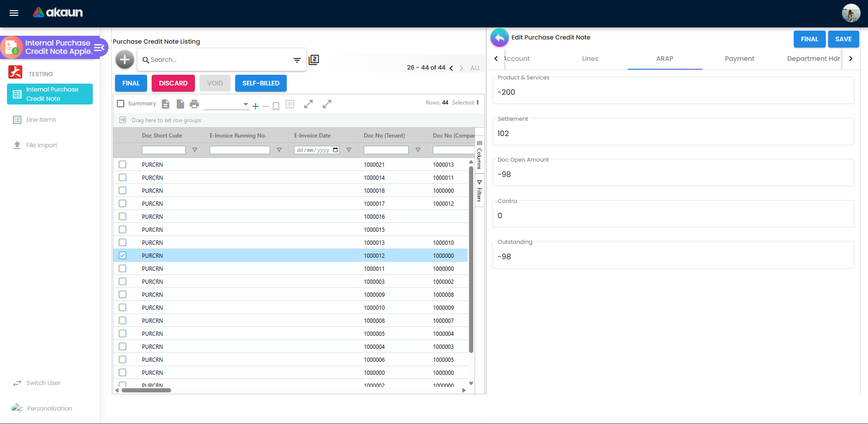Open the search filter options icon
This screenshot has width=868, height=424.
[x=297, y=60]
